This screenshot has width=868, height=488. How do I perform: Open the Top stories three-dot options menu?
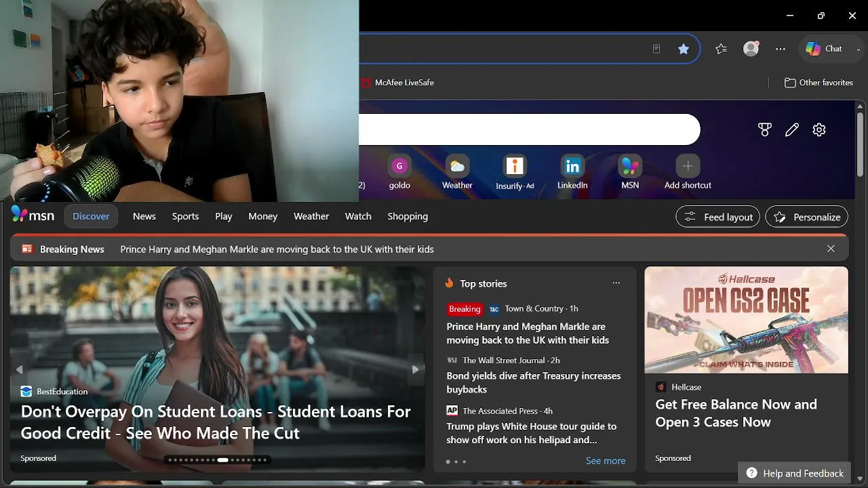pos(616,283)
